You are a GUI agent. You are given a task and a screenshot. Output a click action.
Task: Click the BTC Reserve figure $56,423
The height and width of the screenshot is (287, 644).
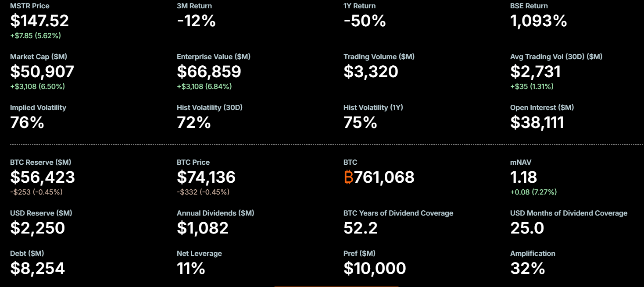(43, 177)
